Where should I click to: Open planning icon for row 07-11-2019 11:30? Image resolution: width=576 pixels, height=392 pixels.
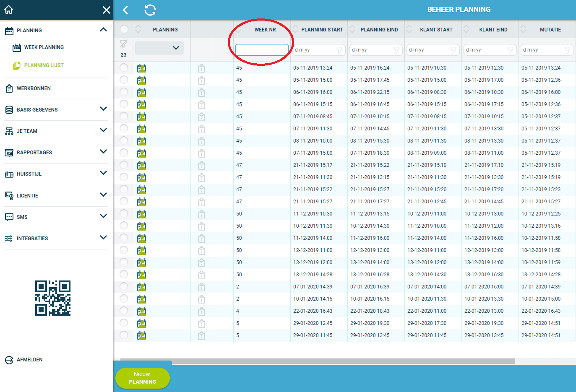(x=142, y=129)
